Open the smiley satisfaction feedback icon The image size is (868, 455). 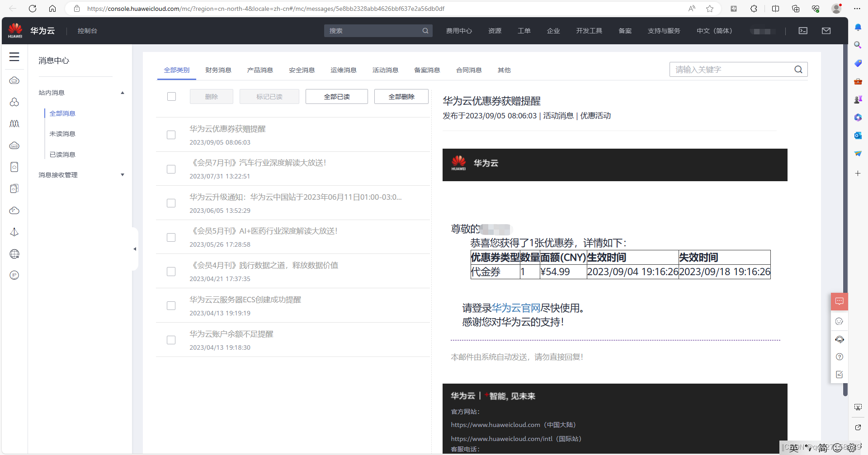click(840, 321)
